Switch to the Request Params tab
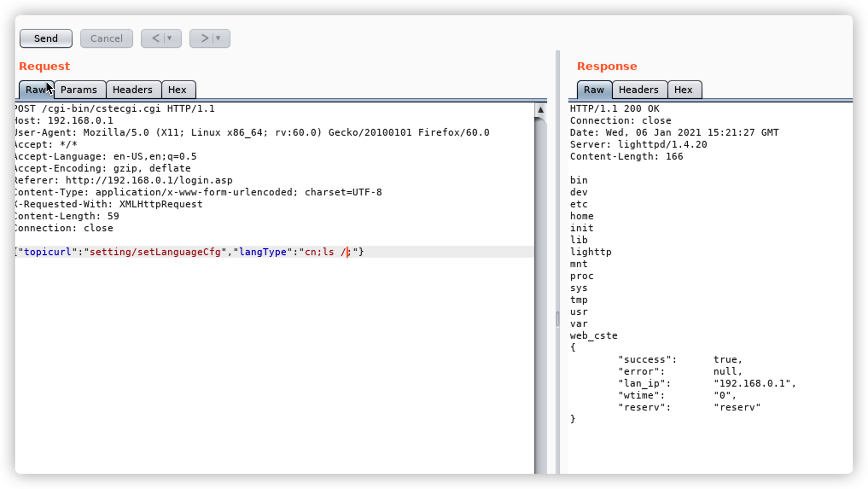Image resolution: width=868 pixels, height=489 pixels. pyautogui.click(x=79, y=90)
